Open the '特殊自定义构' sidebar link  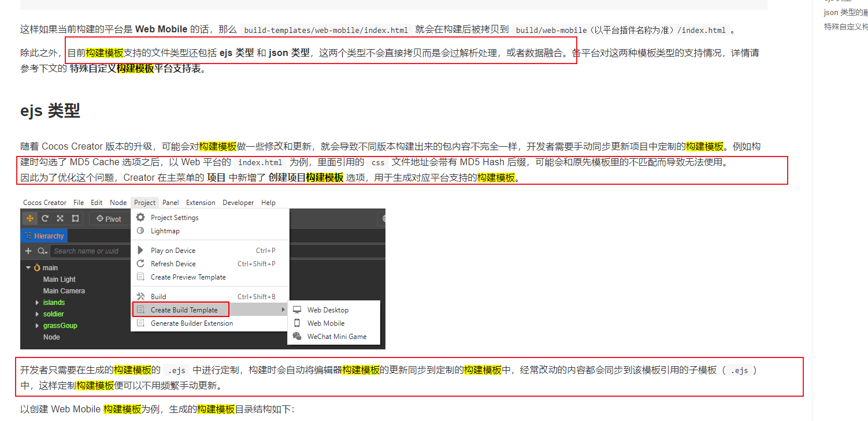[846, 27]
